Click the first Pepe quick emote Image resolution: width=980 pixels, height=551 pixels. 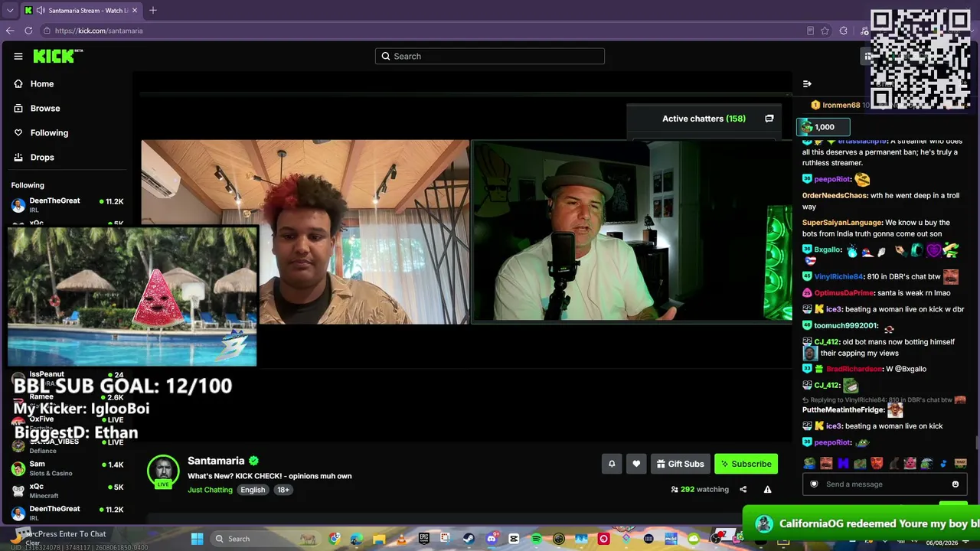(809, 463)
